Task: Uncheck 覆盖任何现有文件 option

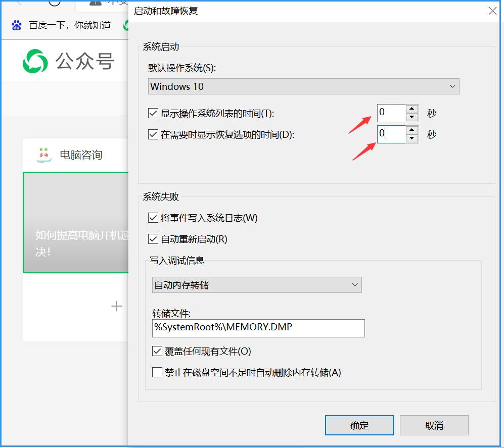Action: [x=157, y=351]
